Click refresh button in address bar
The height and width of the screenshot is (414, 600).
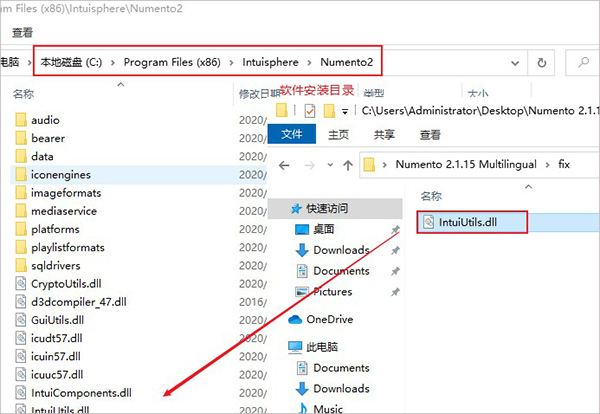click(541, 62)
